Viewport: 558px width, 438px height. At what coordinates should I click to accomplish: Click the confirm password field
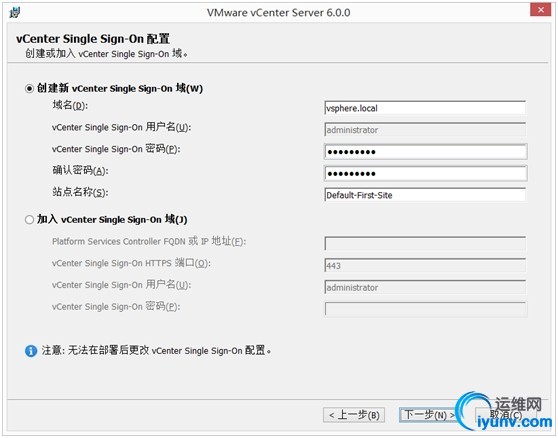[x=425, y=173]
